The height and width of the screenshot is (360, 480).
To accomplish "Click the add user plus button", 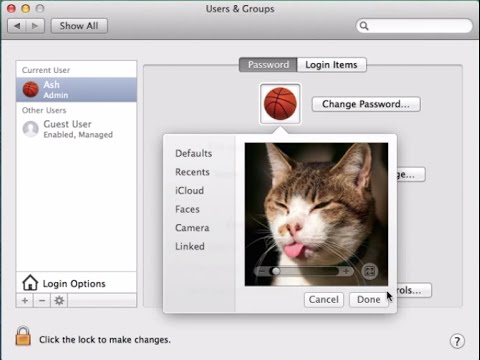I will 25,300.
